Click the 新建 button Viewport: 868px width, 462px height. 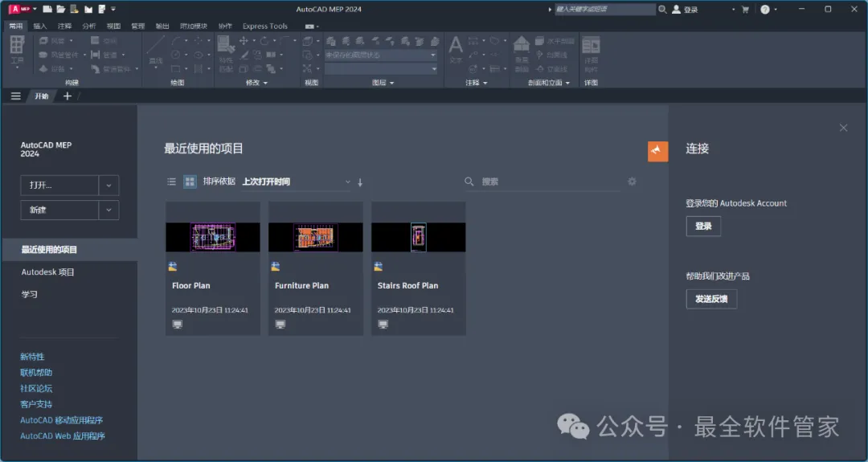pyautogui.click(x=59, y=211)
